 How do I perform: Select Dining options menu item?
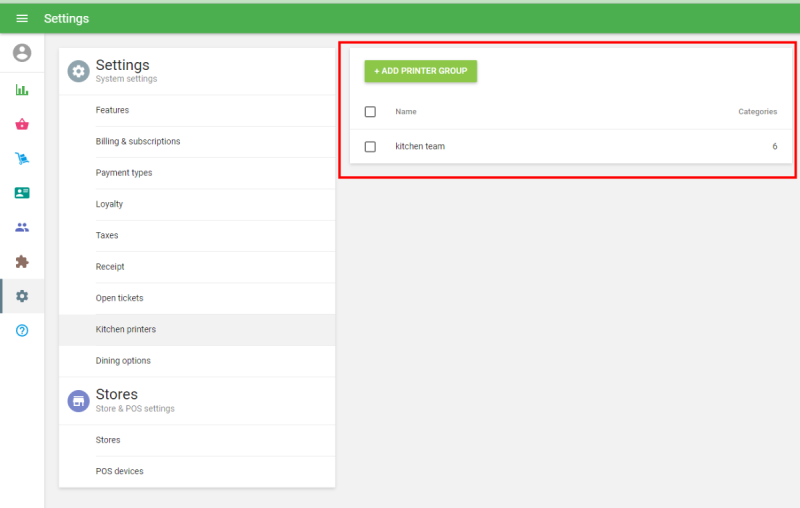pos(123,361)
